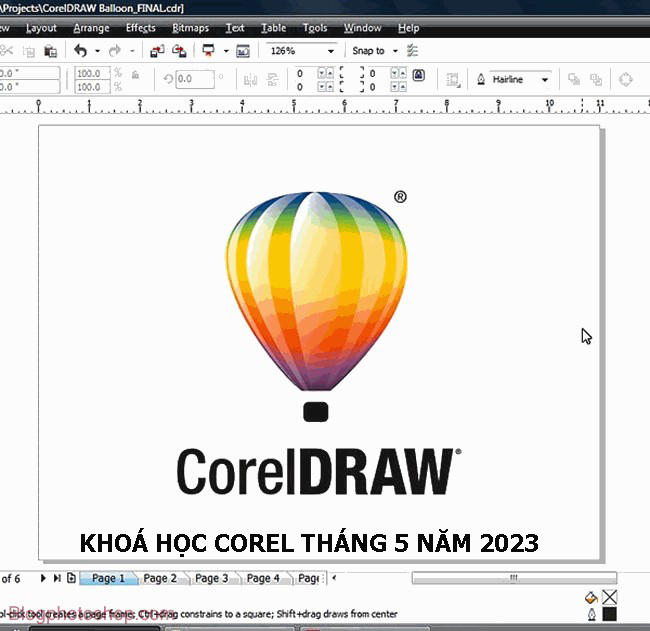The image size is (650, 631).
Task: Open the Layout menu
Action: click(41, 28)
